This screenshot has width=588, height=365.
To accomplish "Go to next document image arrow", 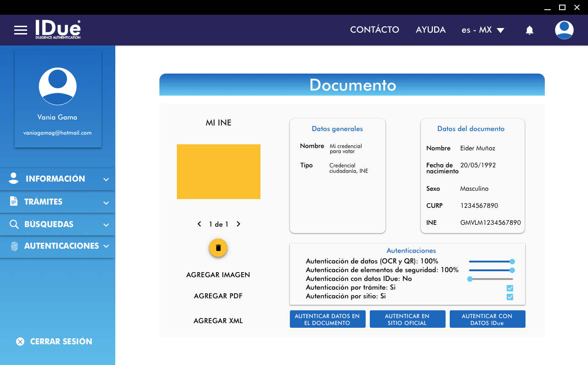I will click(238, 224).
